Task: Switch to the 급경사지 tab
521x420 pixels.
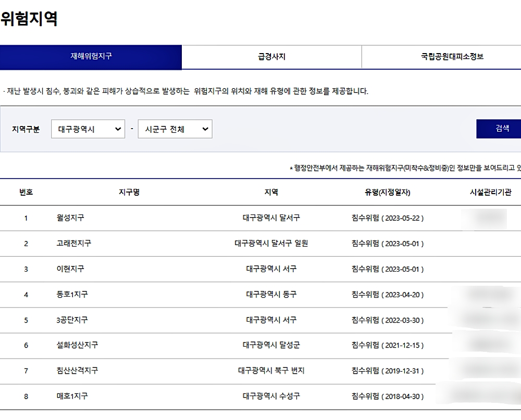Action: (271, 57)
